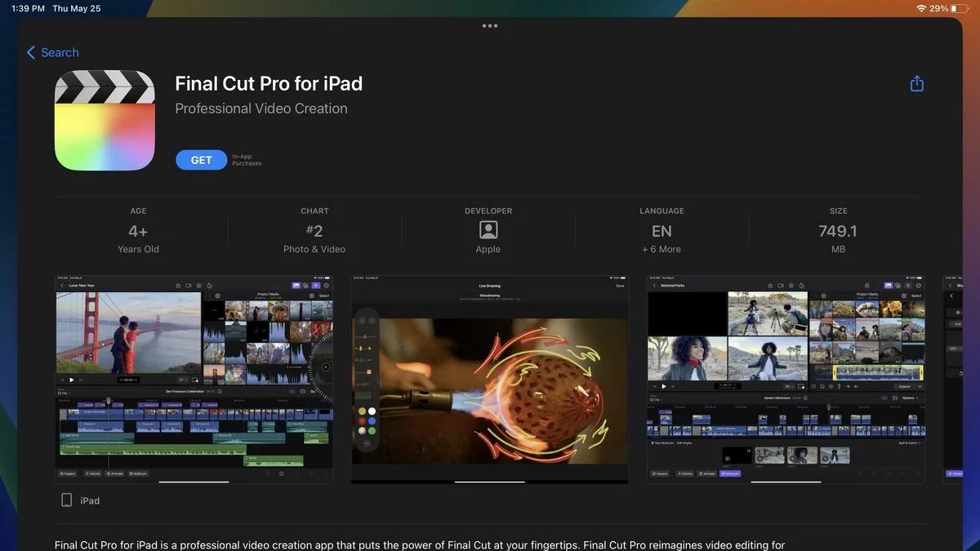The height and width of the screenshot is (551, 980).
Task: Tap the three-dot multitasking indicator at top
Action: pyautogui.click(x=490, y=25)
